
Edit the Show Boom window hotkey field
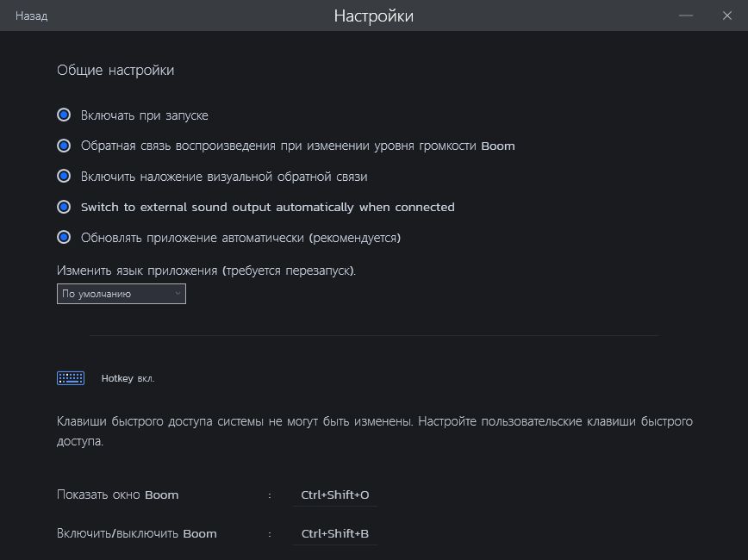click(x=335, y=495)
